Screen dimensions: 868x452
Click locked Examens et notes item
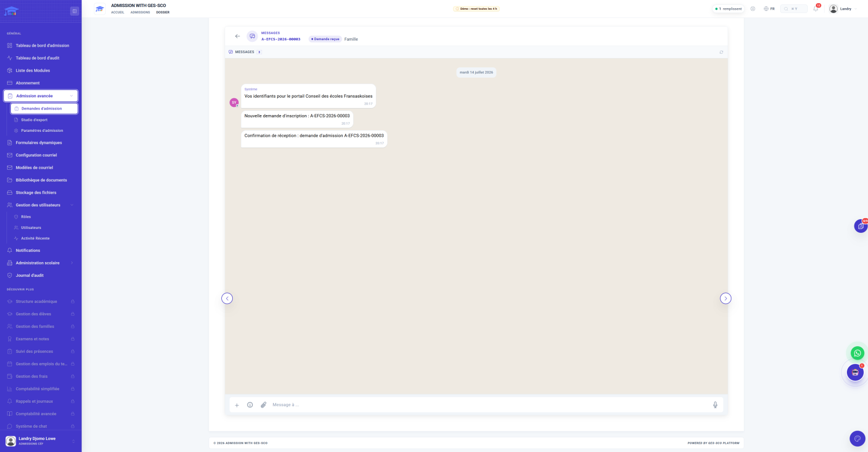pyautogui.click(x=41, y=339)
